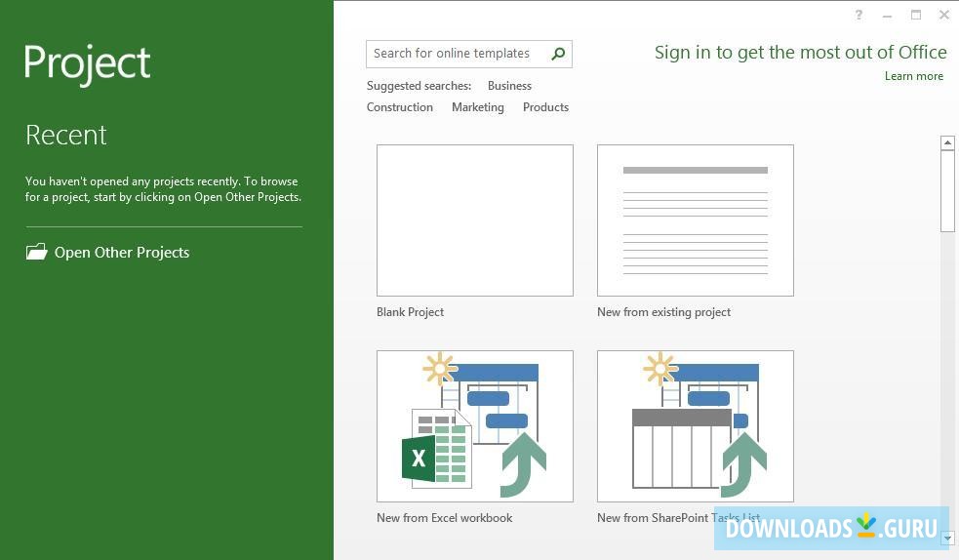Click the scrollbar up arrow

pyautogui.click(x=947, y=143)
